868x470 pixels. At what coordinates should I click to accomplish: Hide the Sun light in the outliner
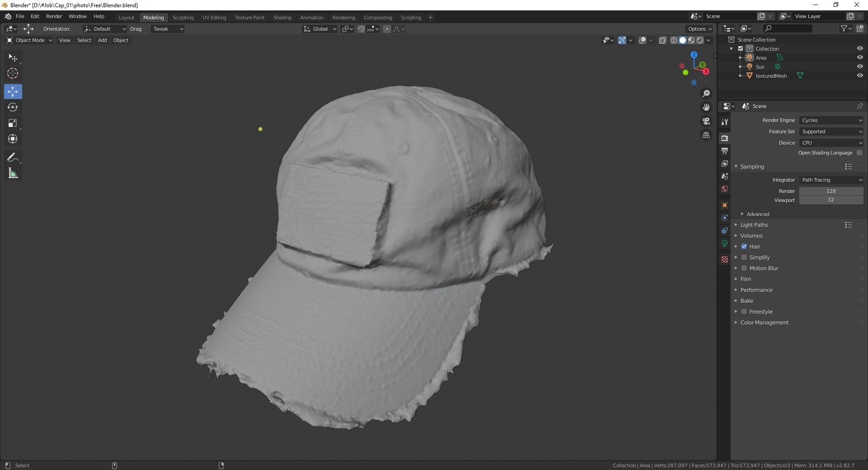point(859,66)
